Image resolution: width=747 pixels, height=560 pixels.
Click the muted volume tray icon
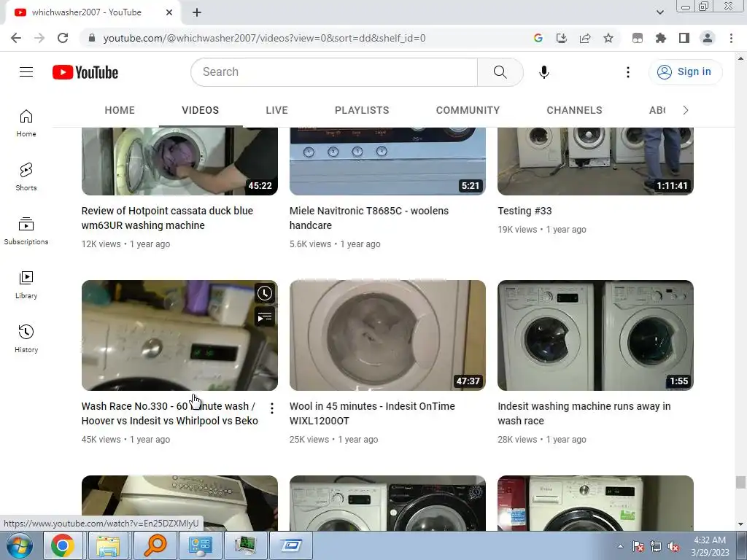click(673, 546)
